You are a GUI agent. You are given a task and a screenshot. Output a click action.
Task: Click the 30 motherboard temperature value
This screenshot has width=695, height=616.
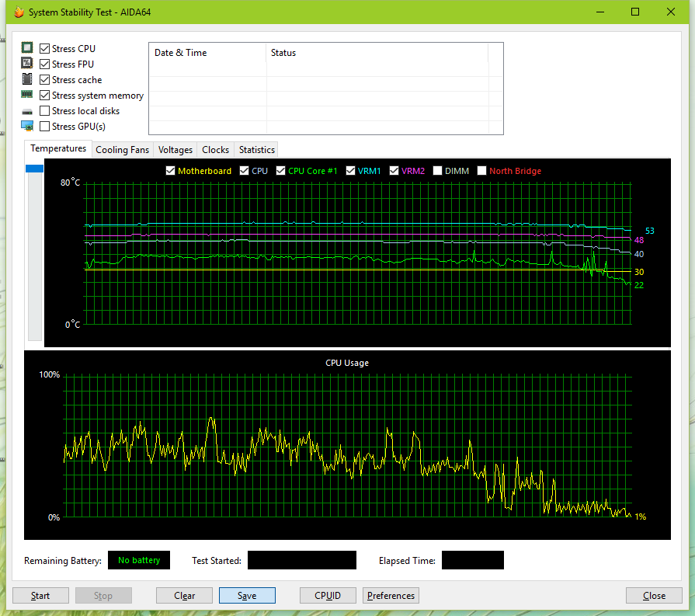639,272
